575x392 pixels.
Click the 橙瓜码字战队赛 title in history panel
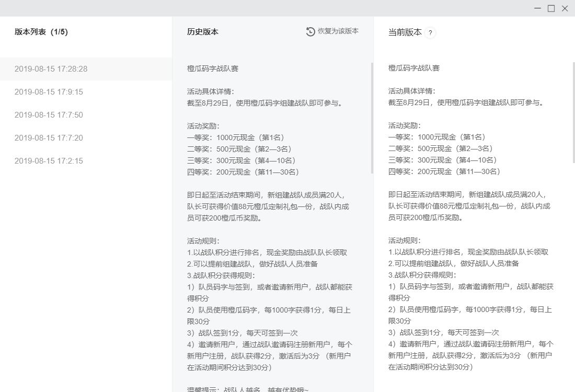click(x=211, y=67)
